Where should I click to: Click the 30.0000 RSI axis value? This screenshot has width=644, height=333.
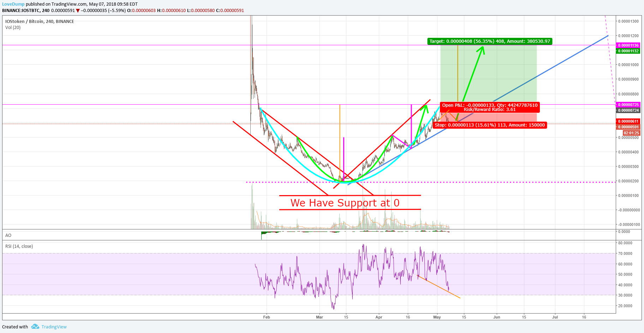(625, 295)
